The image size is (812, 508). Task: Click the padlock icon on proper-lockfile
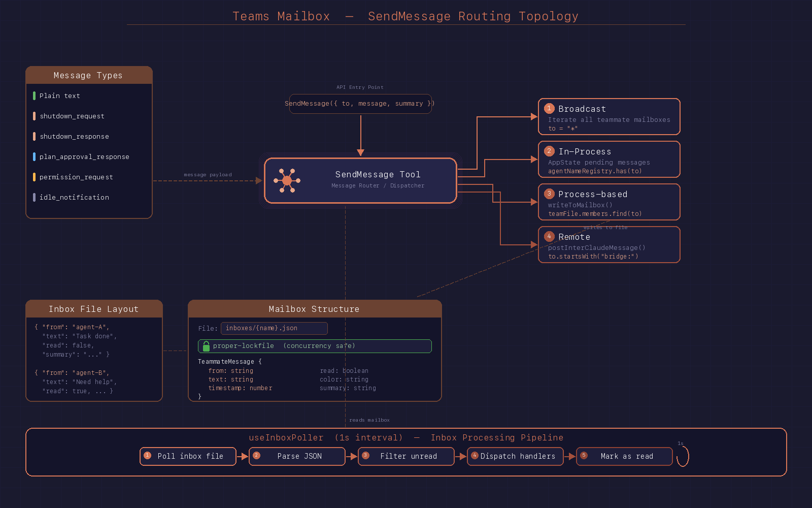point(206,346)
